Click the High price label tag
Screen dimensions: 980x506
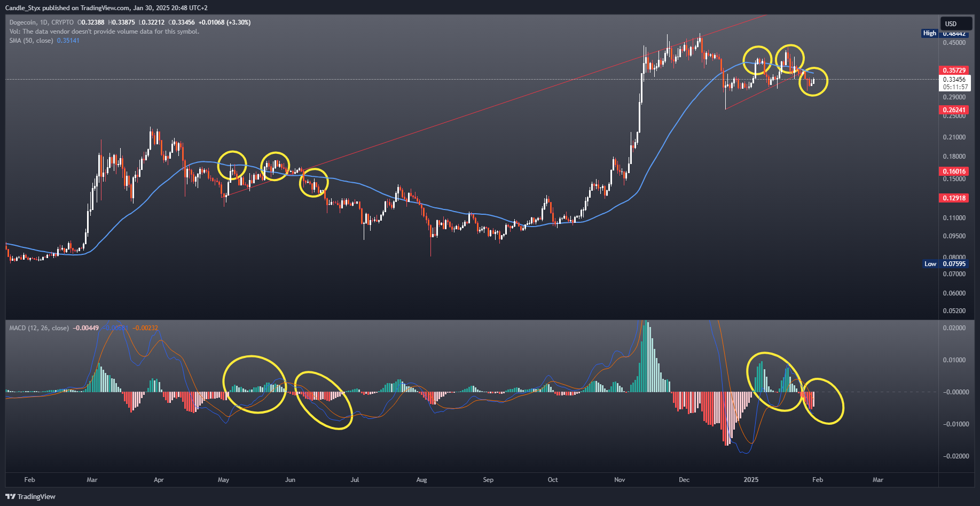coord(930,33)
